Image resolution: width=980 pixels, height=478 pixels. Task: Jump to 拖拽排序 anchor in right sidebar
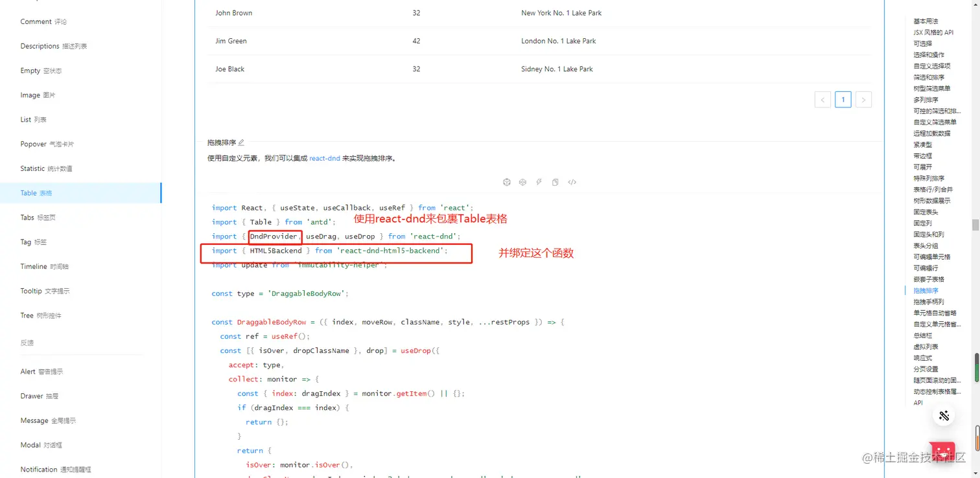coord(925,290)
